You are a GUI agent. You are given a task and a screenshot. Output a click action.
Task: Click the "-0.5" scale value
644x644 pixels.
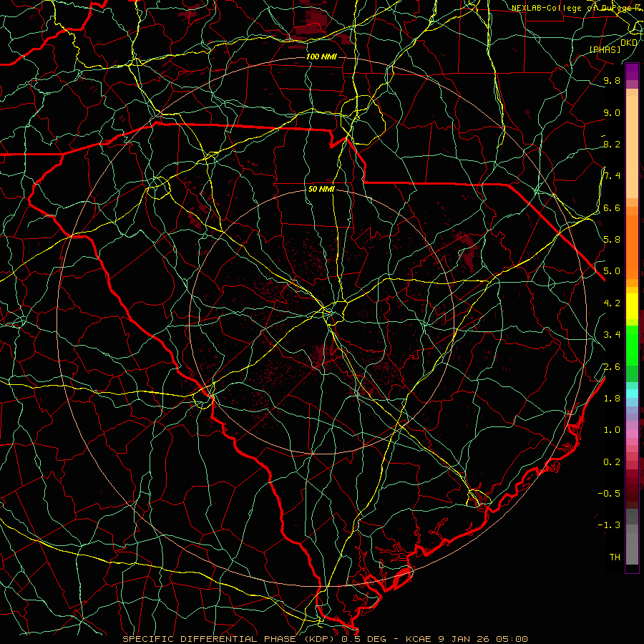coord(609,494)
